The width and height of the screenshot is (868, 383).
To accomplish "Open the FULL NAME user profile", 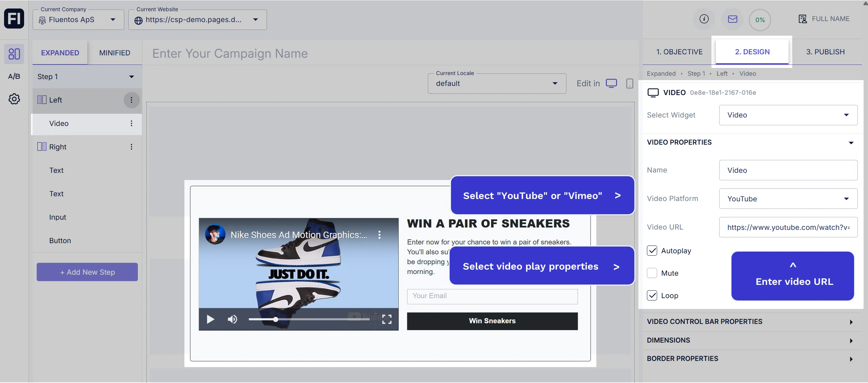I will (824, 19).
